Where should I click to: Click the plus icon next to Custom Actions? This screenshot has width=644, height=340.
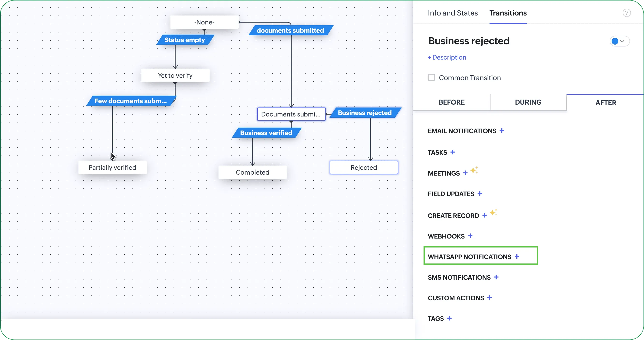pyautogui.click(x=490, y=298)
